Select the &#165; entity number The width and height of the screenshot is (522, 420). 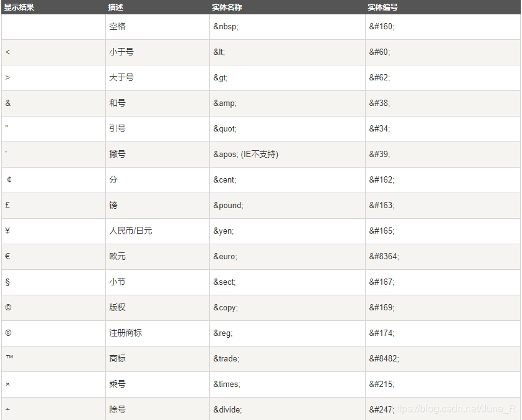click(382, 231)
